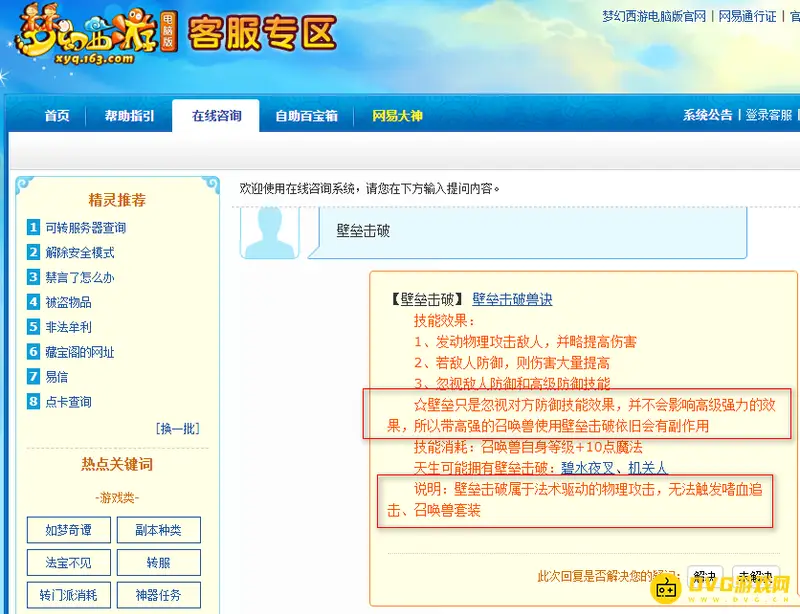Open the 首页 tab
The width and height of the screenshot is (800, 614).
(x=57, y=116)
